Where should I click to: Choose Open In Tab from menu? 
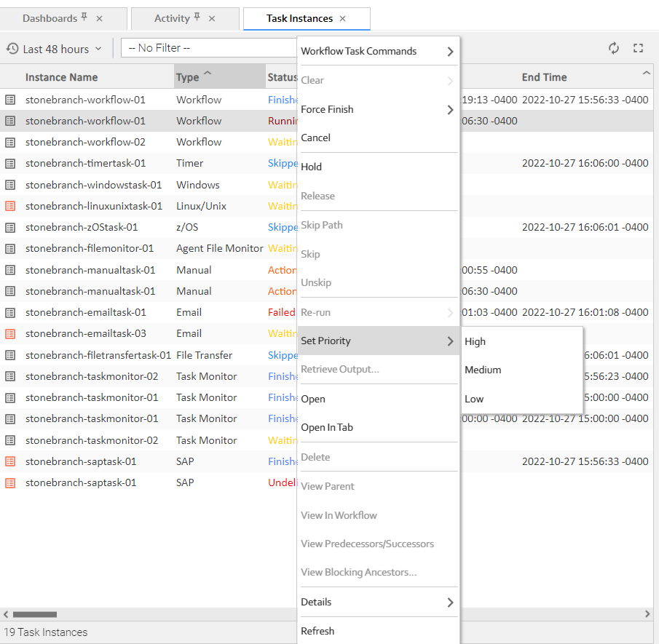[327, 427]
